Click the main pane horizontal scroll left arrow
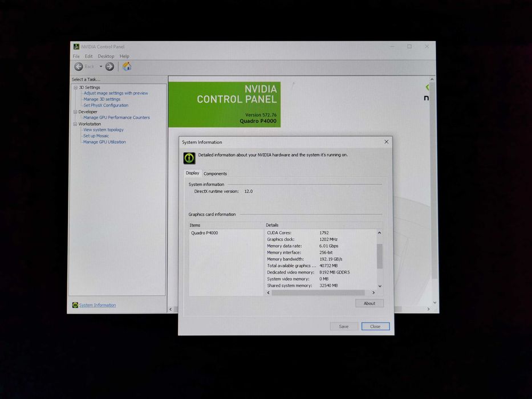This screenshot has height=399, width=532. 170,309
